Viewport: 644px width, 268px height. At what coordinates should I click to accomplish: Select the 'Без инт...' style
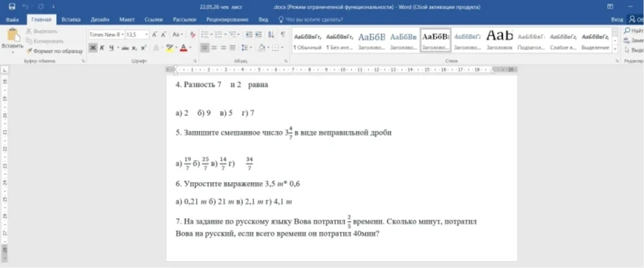pos(339,41)
